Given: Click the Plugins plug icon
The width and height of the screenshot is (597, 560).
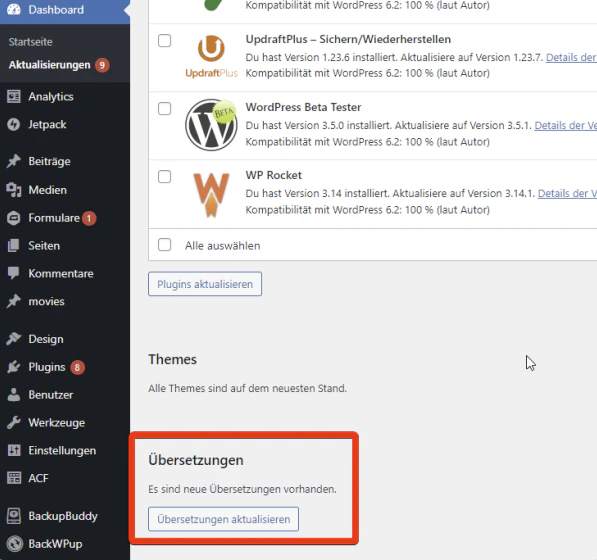Looking at the screenshot, I should [x=14, y=367].
